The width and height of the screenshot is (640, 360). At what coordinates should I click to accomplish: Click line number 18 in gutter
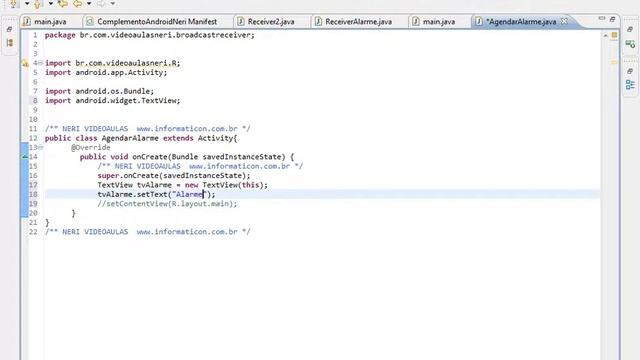click(33, 194)
